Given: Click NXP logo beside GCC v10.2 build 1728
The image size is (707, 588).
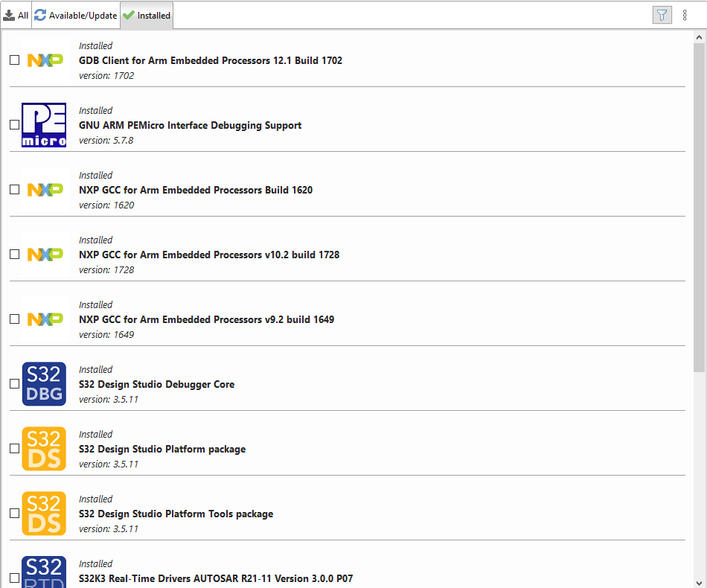Looking at the screenshot, I should (45, 255).
